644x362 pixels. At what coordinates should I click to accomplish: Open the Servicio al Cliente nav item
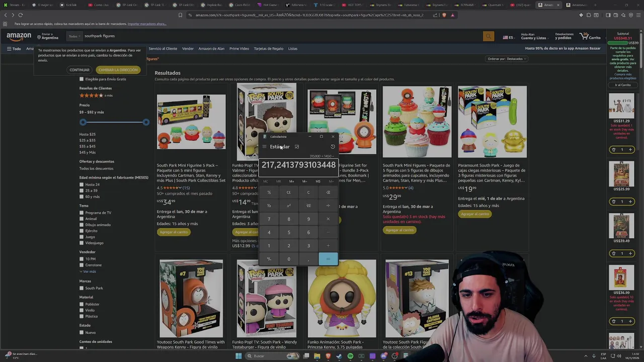click(163, 49)
